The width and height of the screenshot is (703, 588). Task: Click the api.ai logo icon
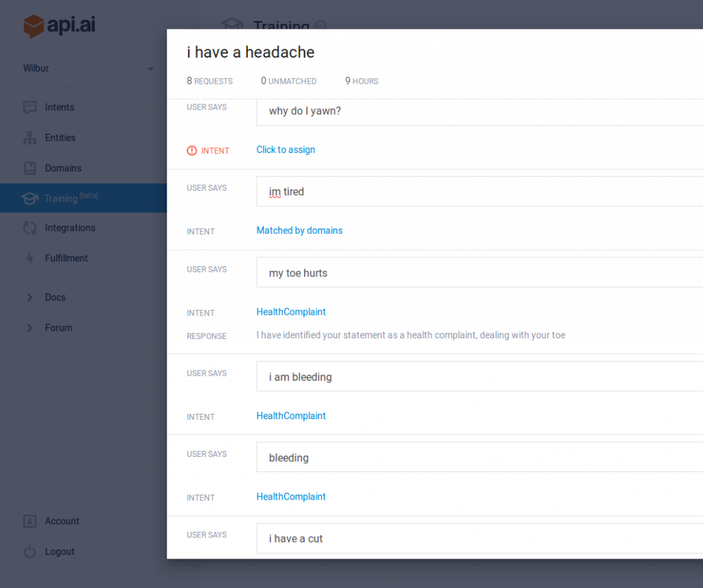click(x=33, y=26)
